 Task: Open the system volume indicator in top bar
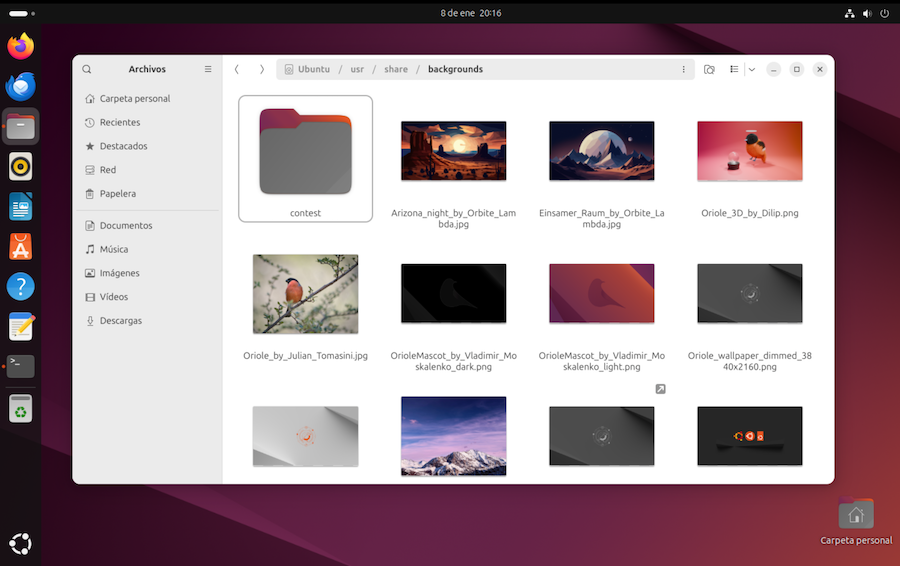(867, 13)
